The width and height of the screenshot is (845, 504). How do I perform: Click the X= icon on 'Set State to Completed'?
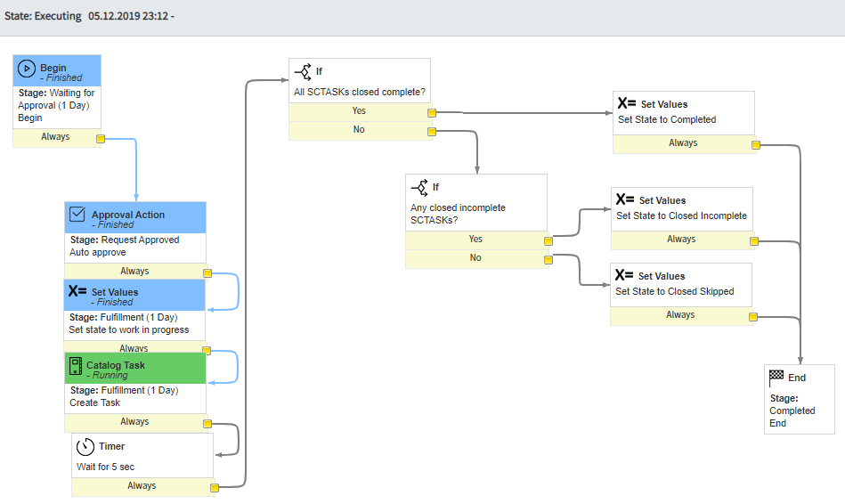[626, 103]
